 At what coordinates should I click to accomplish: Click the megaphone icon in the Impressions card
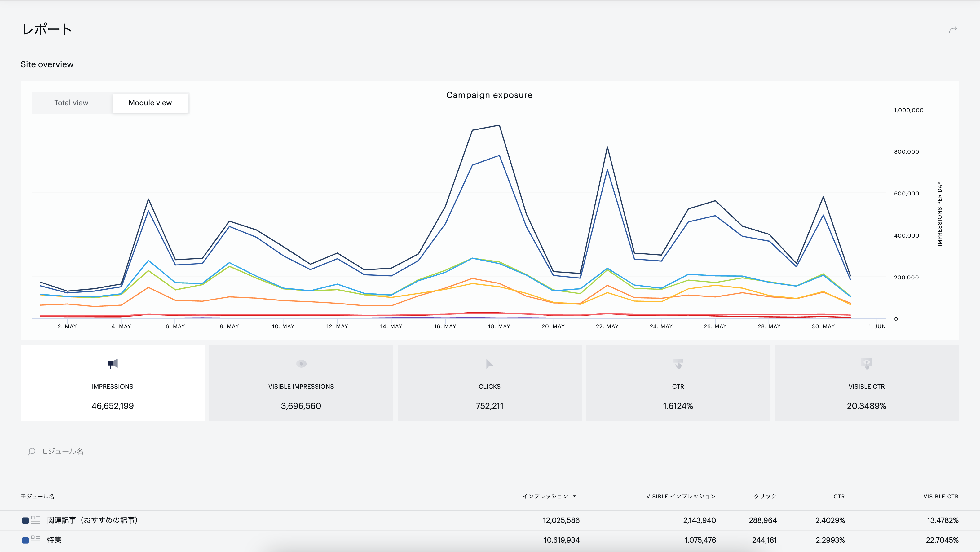point(113,364)
